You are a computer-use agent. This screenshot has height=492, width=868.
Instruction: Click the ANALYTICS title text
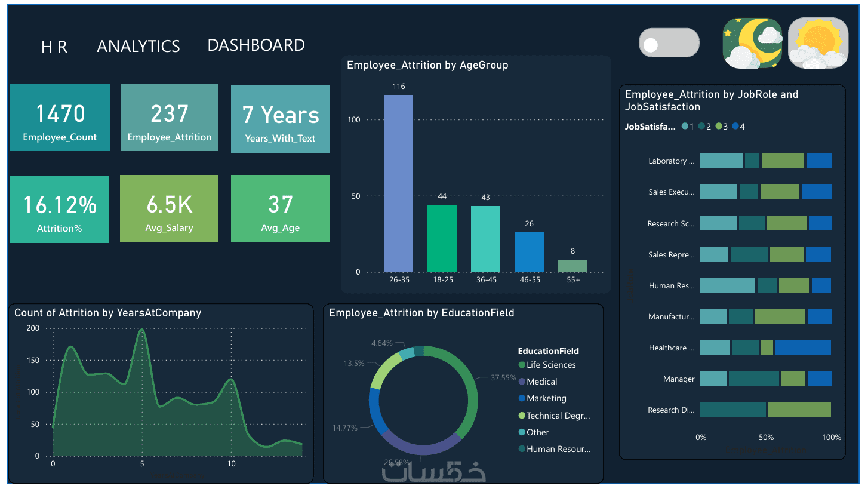coord(138,47)
